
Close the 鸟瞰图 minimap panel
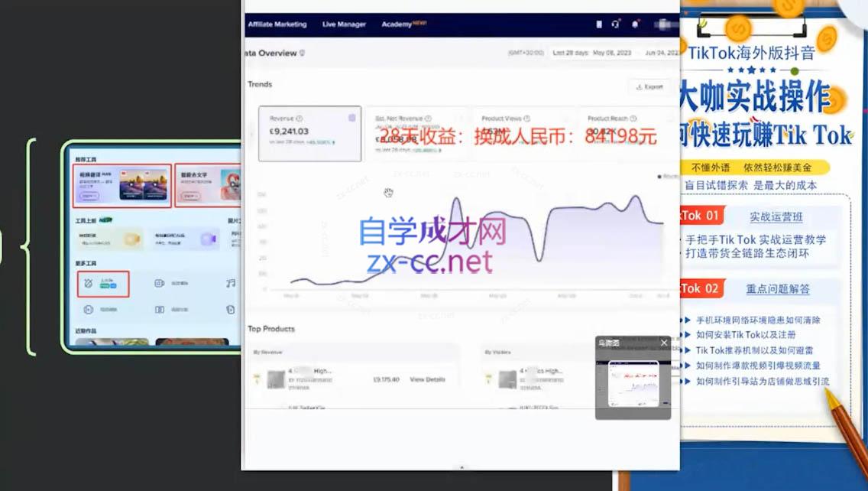[664, 343]
